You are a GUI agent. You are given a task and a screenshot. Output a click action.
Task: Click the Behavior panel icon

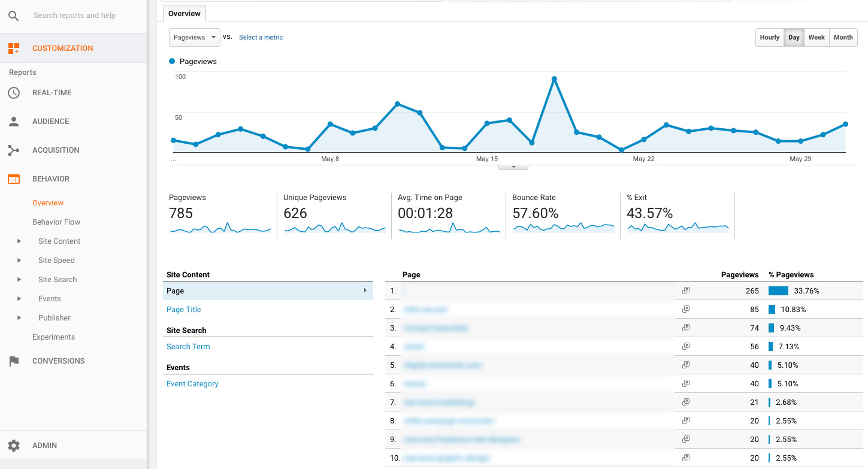point(14,178)
